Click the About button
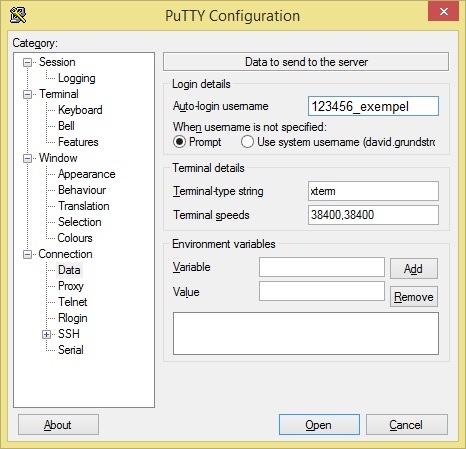The image size is (466, 449). point(58,425)
